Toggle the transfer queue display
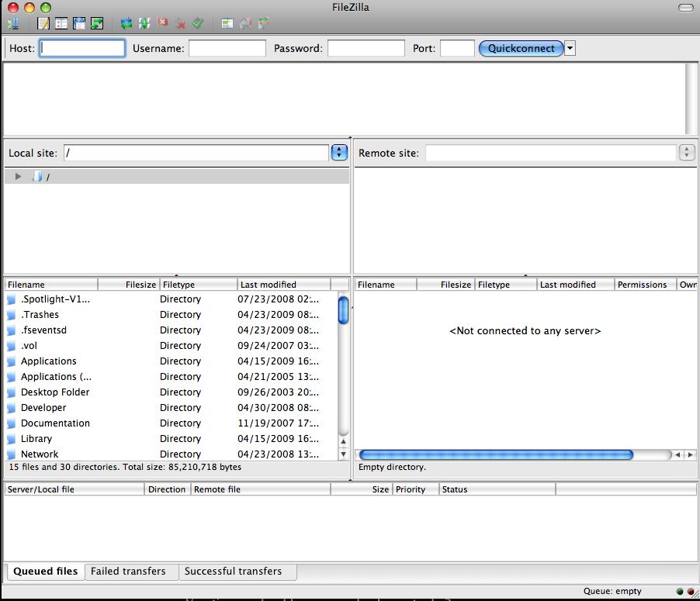The width and height of the screenshot is (700, 601). (x=97, y=23)
